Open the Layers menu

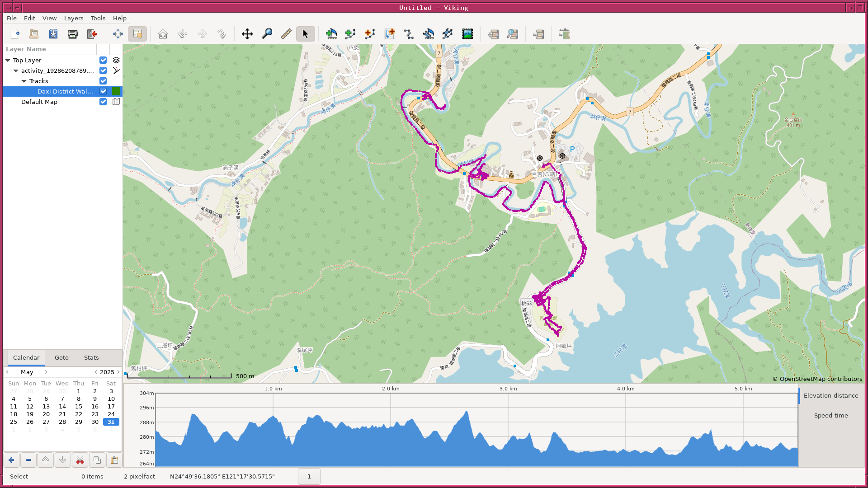[x=73, y=18]
